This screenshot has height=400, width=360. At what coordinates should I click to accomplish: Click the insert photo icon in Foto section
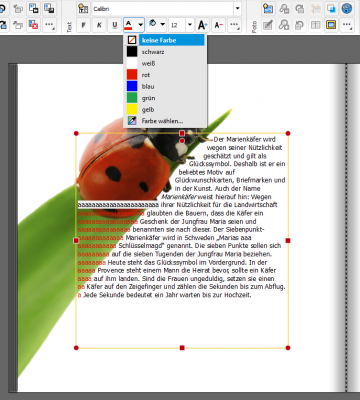click(268, 9)
